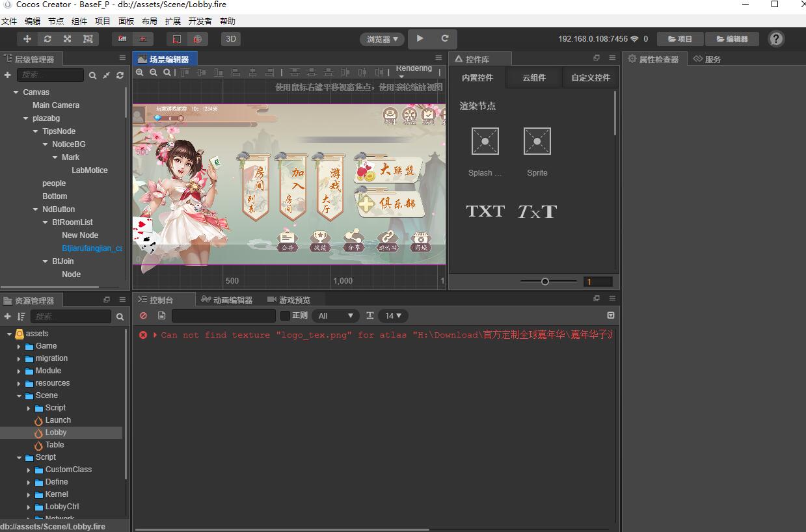Click the refresh icon in 层级管理器
The image size is (806, 532).
click(119, 75)
